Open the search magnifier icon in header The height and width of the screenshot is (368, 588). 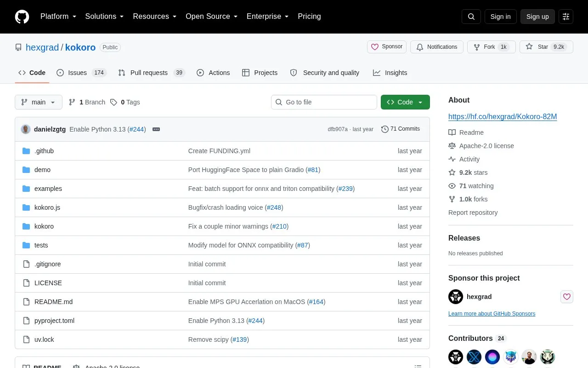tap(471, 17)
